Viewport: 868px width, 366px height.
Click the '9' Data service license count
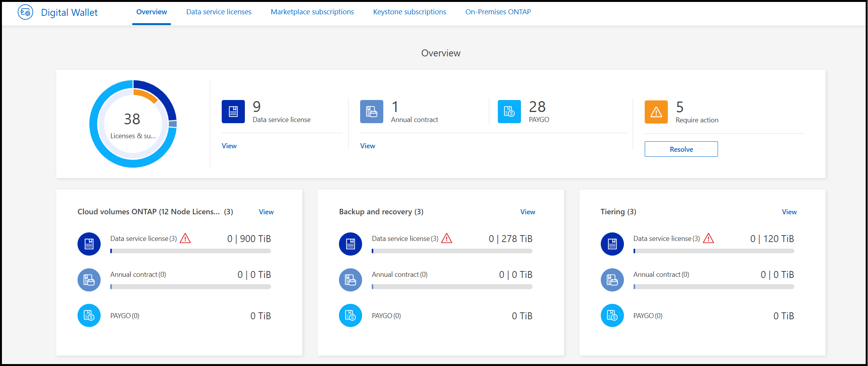coord(257,107)
